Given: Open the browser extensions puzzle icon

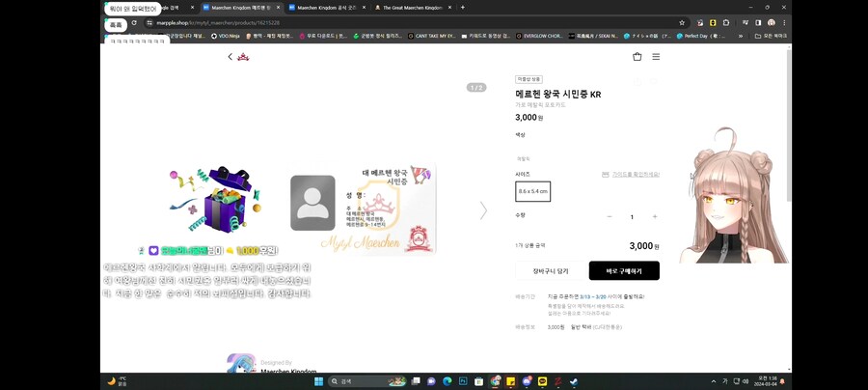Looking at the screenshot, I should pyautogui.click(x=726, y=23).
